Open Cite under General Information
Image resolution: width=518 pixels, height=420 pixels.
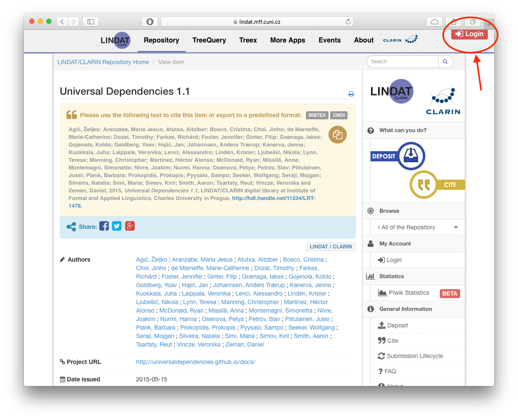point(388,341)
